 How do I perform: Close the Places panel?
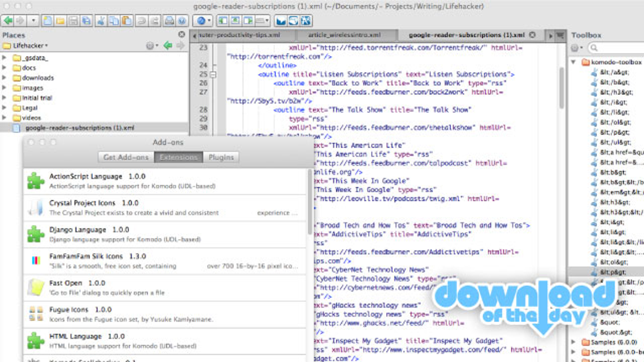tap(182, 35)
